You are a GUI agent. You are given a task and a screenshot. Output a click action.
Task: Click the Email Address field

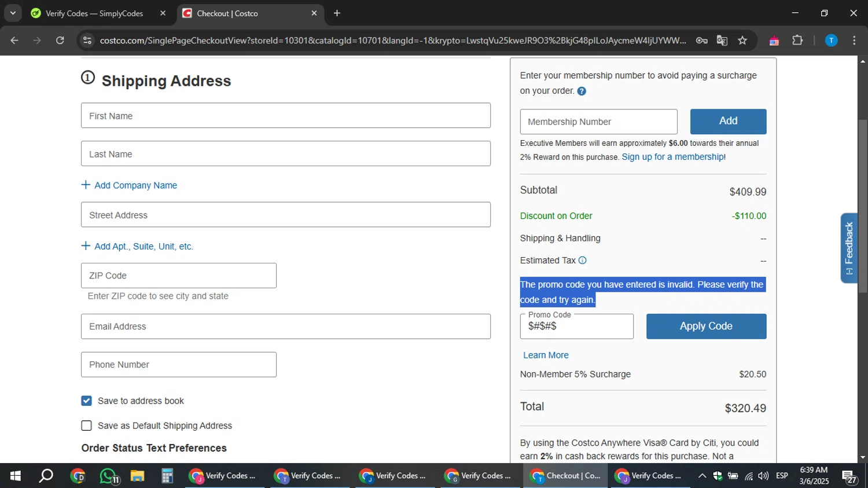[286, 326]
